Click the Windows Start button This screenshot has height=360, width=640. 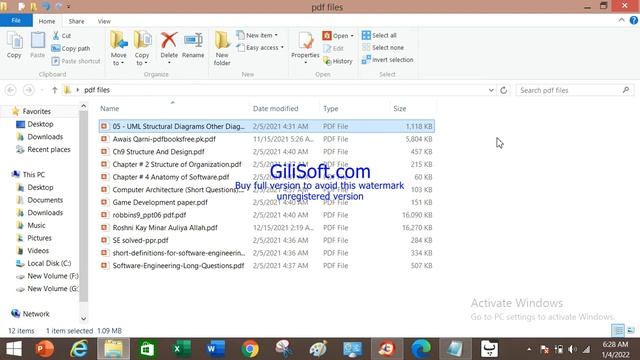tap(14, 349)
